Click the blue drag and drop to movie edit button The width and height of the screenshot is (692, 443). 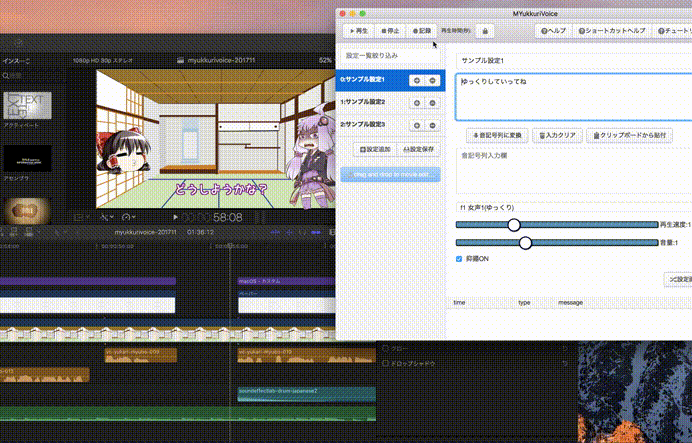point(390,175)
